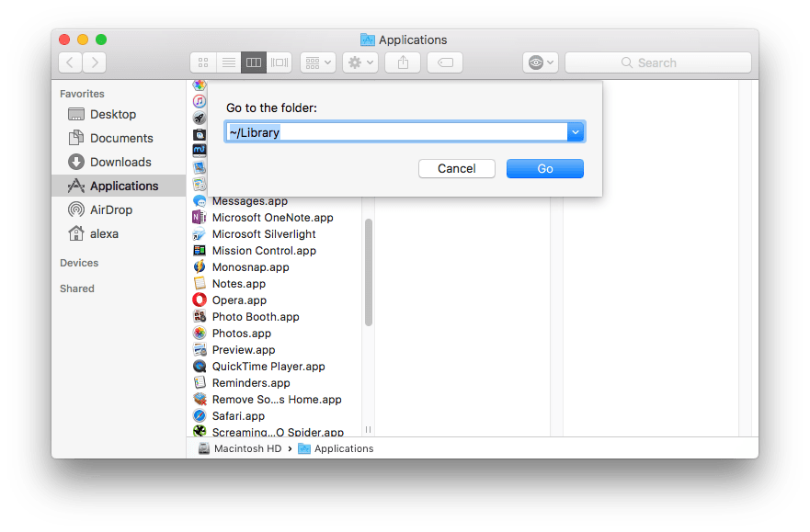Click the Microsoft Silverlight icon
This screenshot has height=532, width=810.
[200, 233]
